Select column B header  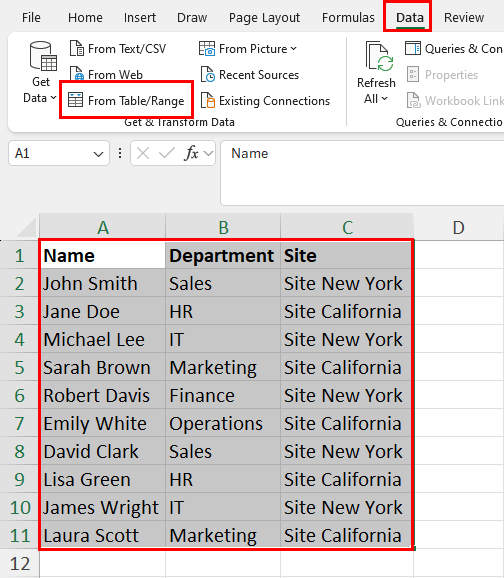(x=223, y=227)
